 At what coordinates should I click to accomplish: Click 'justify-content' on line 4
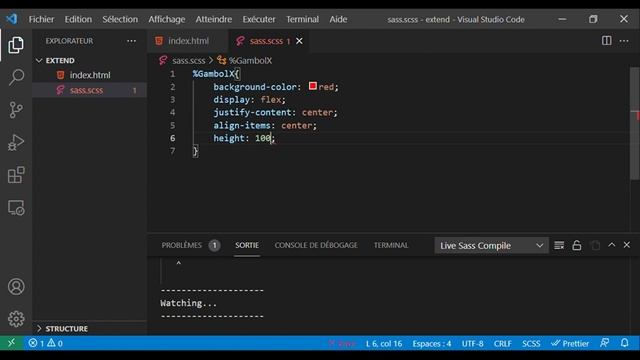(x=252, y=112)
